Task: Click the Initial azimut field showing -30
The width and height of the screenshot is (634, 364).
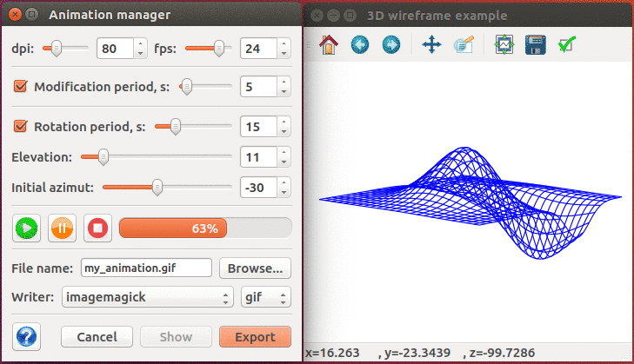Action: (x=259, y=188)
